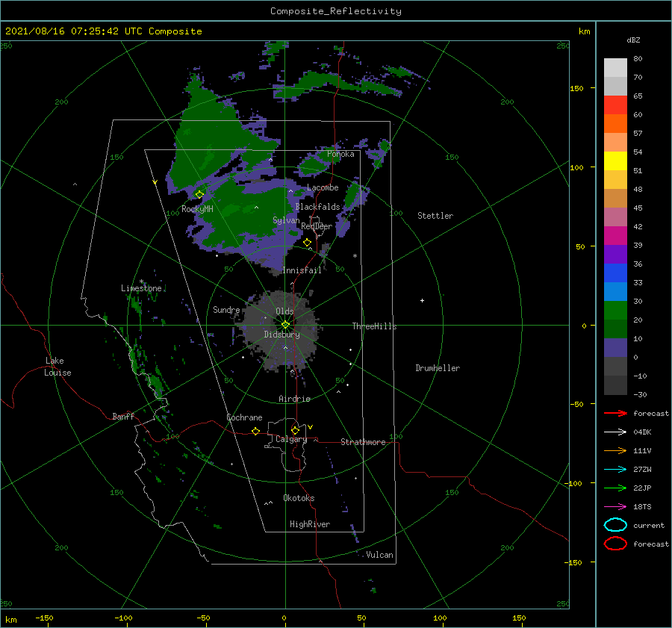
Task: Select the orange 111V arrow icon
Action: pyautogui.click(x=615, y=450)
